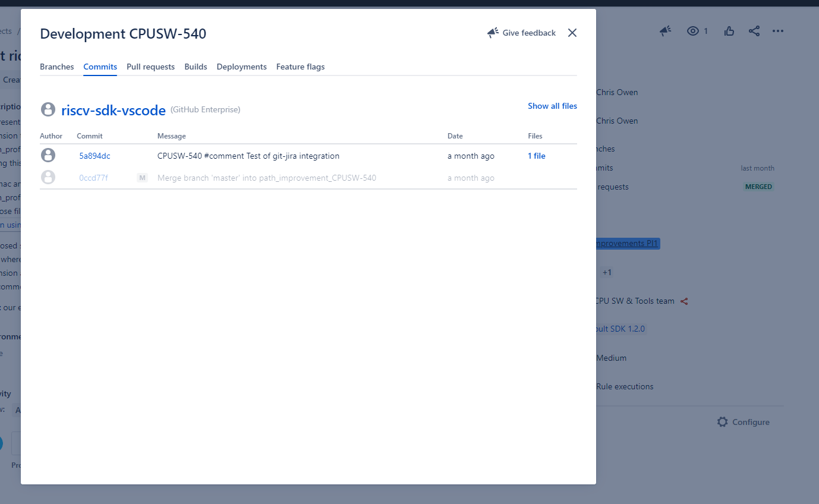This screenshot has width=819, height=504.
Task: Click the MERGED status badge
Action: pyautogui.click(x=759, y=187)
